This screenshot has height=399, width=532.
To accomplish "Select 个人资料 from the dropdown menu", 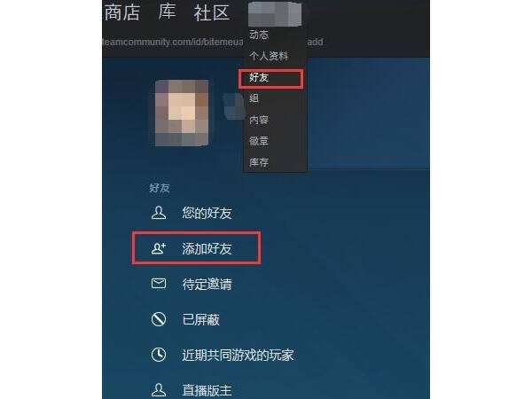I will pos(269,56).
